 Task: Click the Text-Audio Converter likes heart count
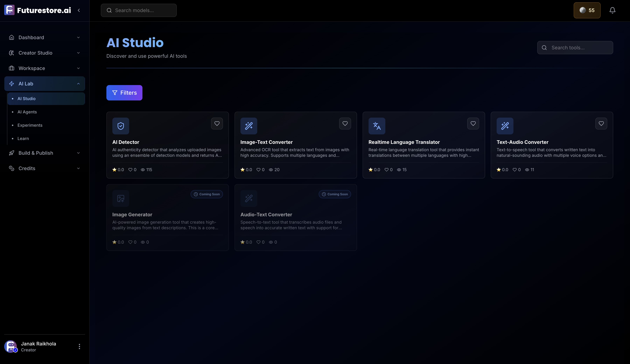(x=517, y=170)
